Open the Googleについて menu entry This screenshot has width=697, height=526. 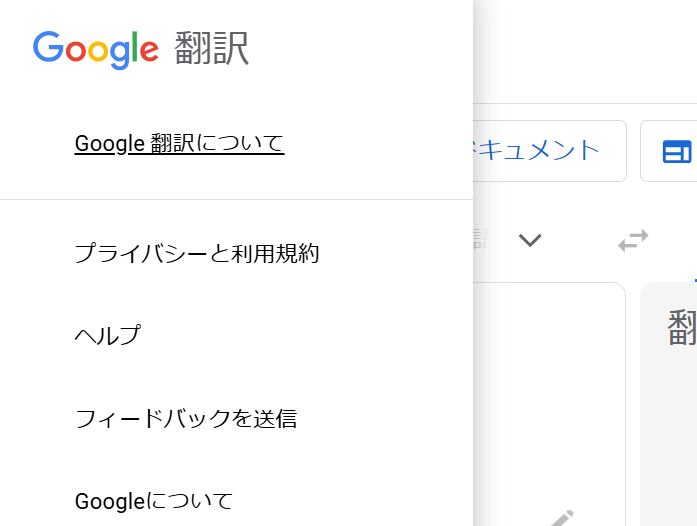pos(153,500)
